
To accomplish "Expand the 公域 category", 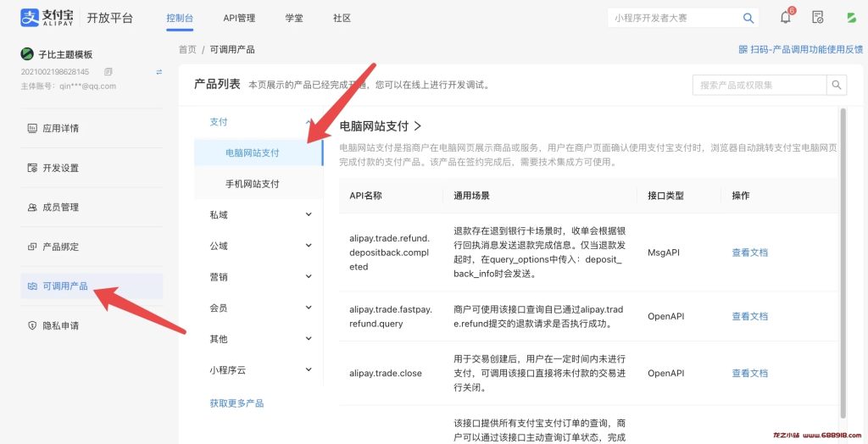I will pyautogui.click(x=309, y=246).
